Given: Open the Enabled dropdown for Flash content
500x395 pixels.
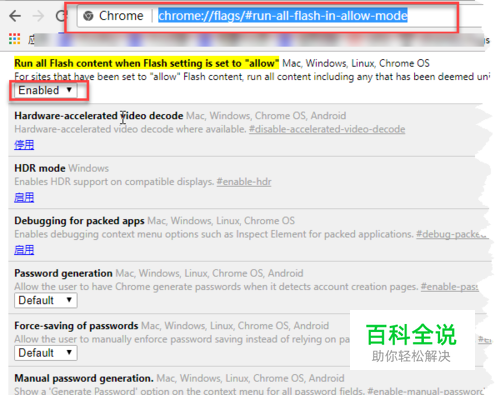Looking at the screenshot, I should [45, 90].
